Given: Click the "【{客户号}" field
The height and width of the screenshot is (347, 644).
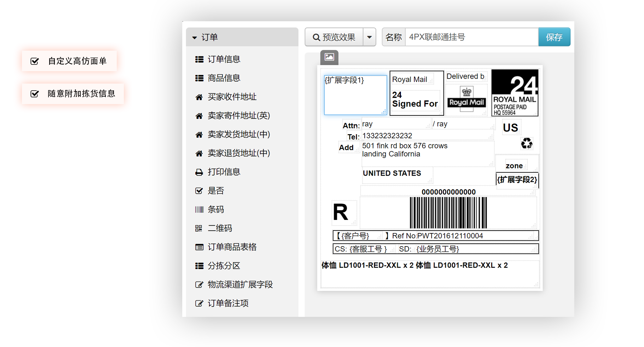Looking at the screenshot, I should 352,236.
